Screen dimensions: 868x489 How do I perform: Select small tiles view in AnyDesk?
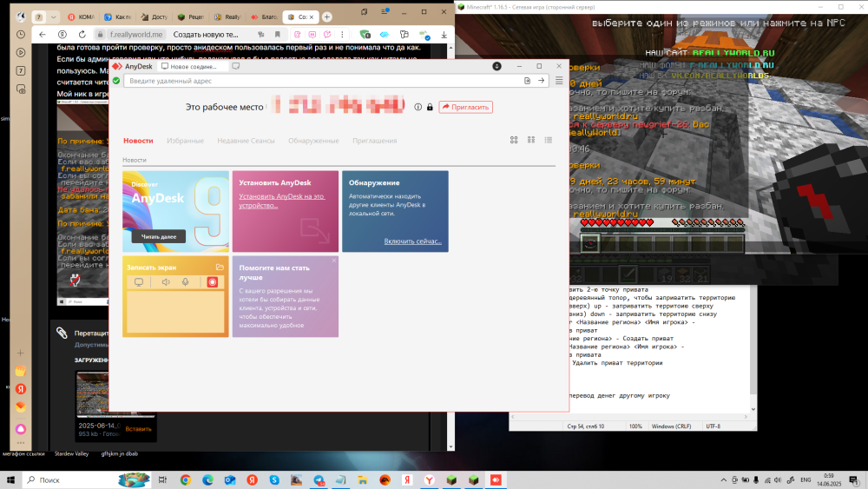(x=531, y=140)
